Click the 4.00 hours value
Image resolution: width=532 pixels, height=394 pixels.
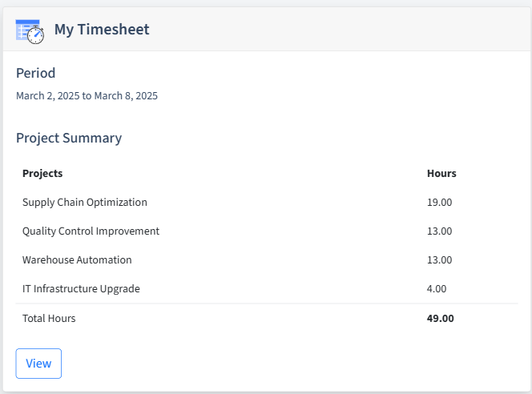point(437,288)
